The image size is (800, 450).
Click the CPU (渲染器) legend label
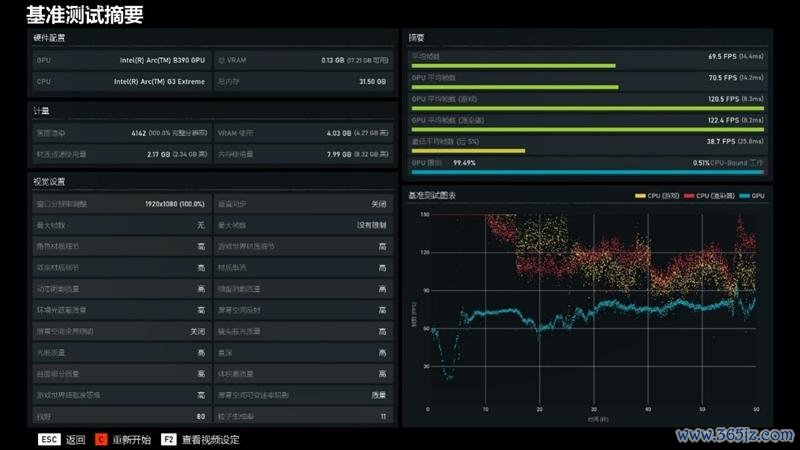[715, 195]
